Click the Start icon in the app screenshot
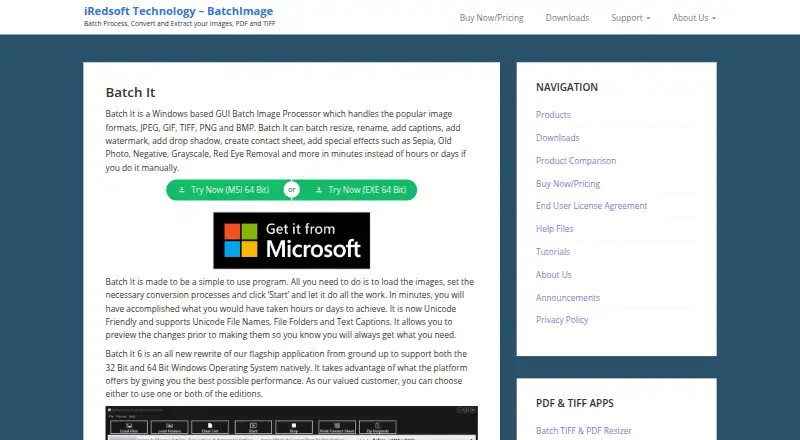The width and height of the screenshot is (800, 440). [253, 427]
